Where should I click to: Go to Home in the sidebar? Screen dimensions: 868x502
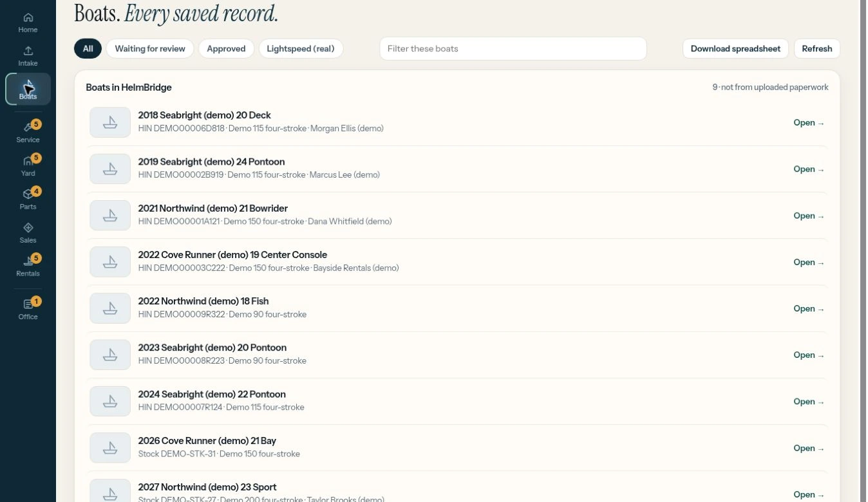[x=28, y=23]
